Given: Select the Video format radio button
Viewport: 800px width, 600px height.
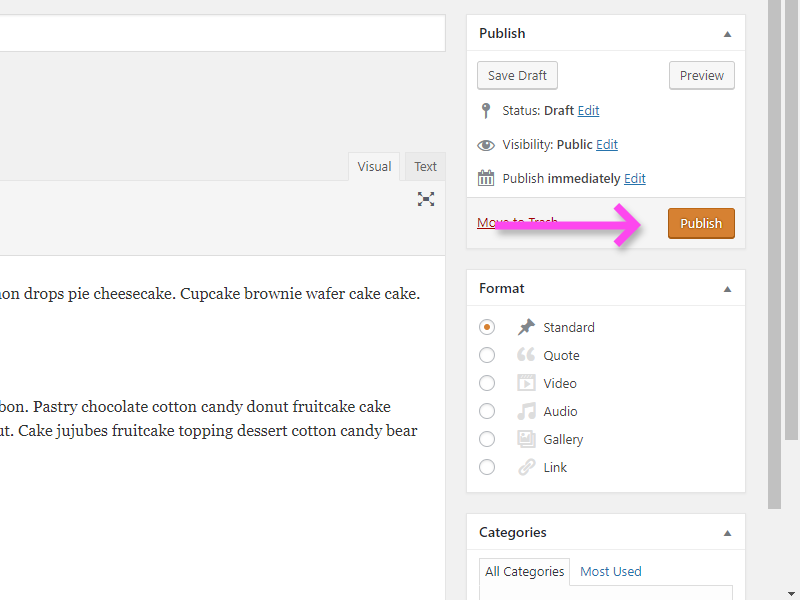Looking at the screenshot, I should point(487,383).
